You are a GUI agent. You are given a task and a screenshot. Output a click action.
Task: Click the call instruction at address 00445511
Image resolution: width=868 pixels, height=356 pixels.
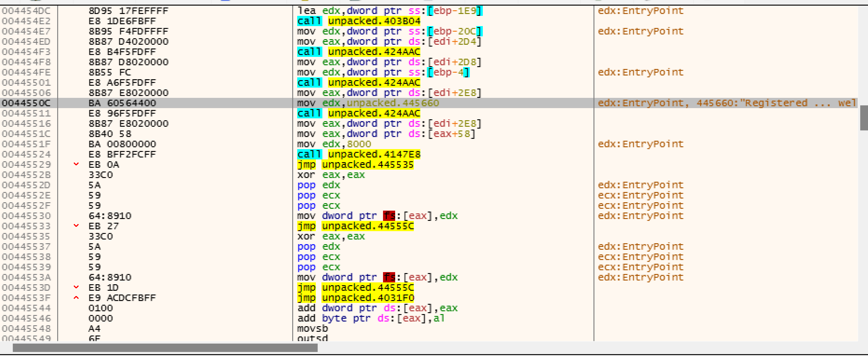[358, 113]
